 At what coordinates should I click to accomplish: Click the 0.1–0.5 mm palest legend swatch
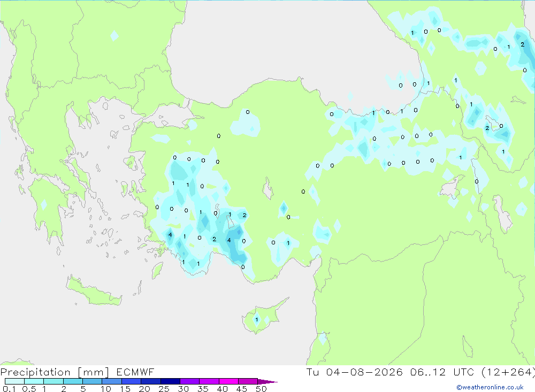[x=14, y=381]
